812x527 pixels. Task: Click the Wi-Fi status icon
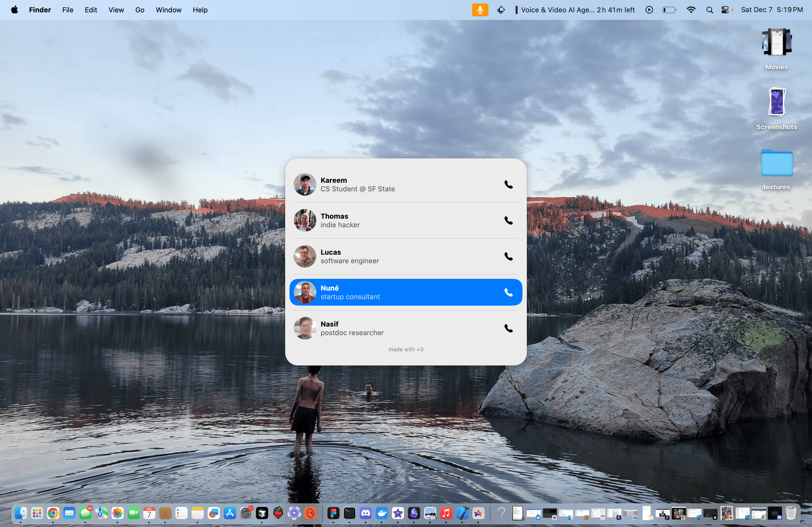[691, 10]
